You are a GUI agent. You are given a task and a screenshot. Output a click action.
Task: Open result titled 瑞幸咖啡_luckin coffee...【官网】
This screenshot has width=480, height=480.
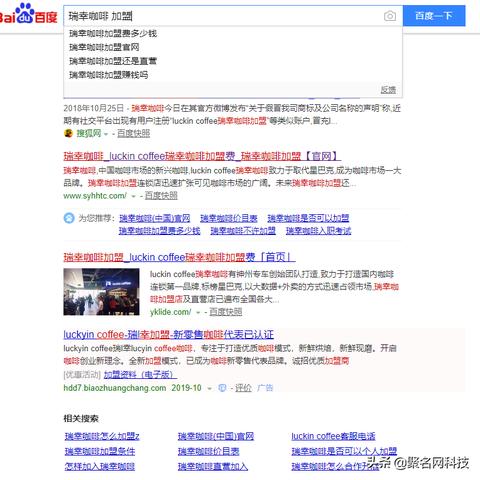click(x=202, y=156)
